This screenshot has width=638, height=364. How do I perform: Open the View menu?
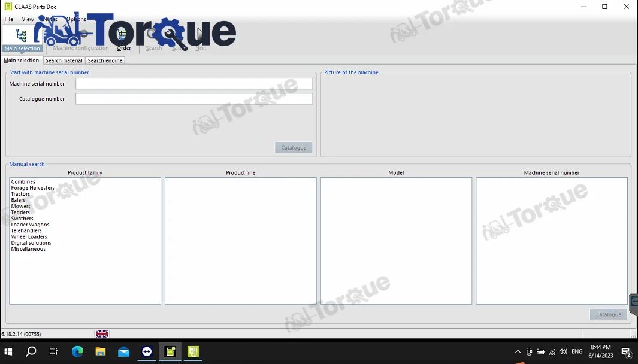28,19
